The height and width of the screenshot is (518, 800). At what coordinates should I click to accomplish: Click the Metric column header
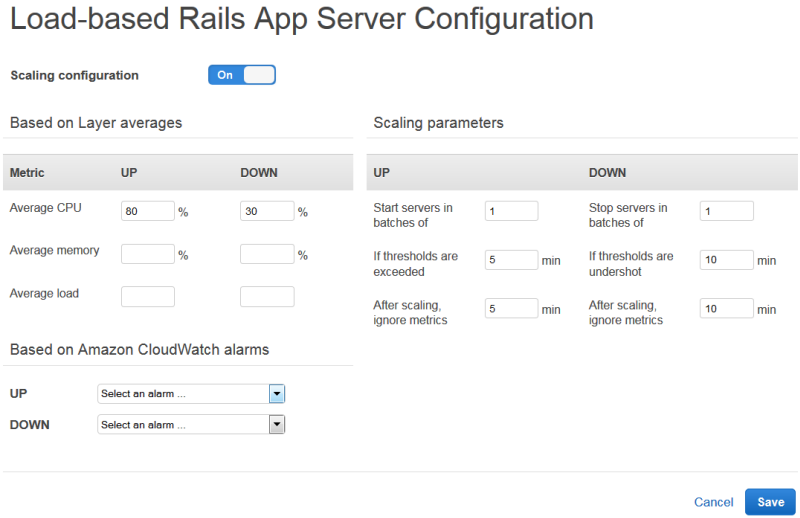[x=27, y=173]
